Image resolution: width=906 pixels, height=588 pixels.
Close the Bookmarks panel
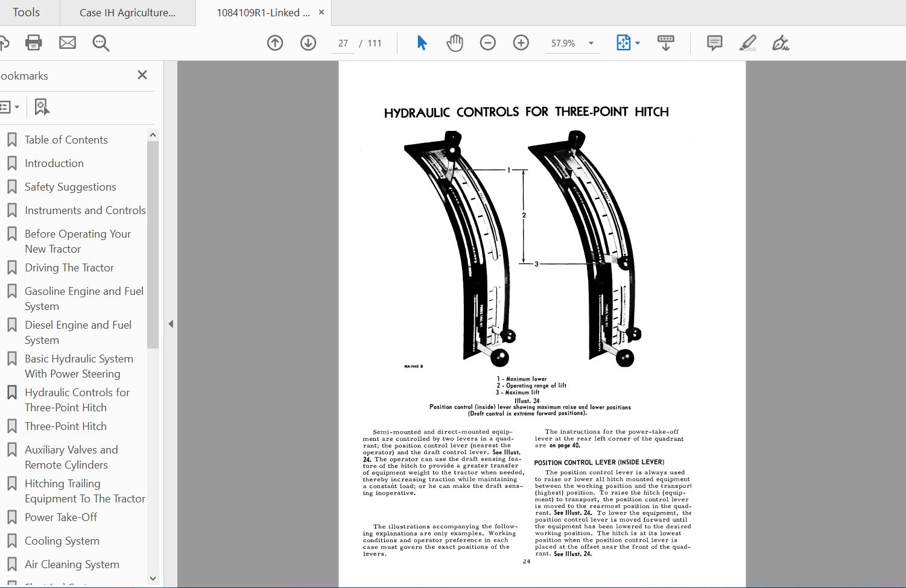(142, 75)
